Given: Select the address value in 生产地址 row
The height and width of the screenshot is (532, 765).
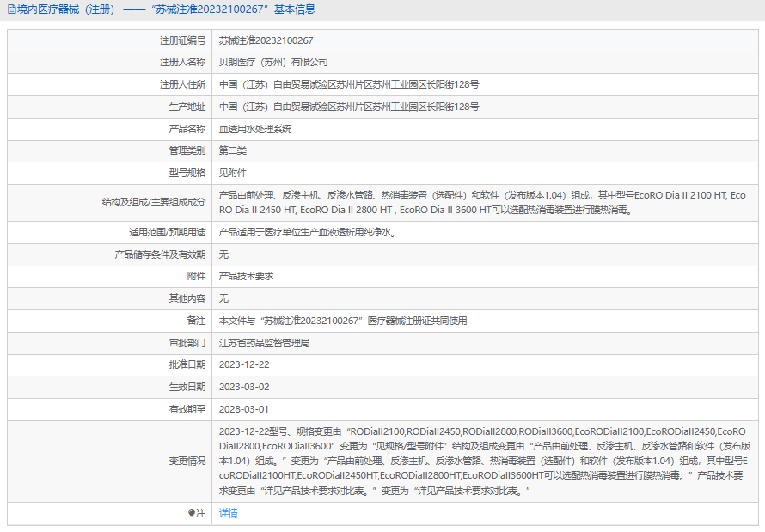Looking at the screenshot, I should 349,107.
